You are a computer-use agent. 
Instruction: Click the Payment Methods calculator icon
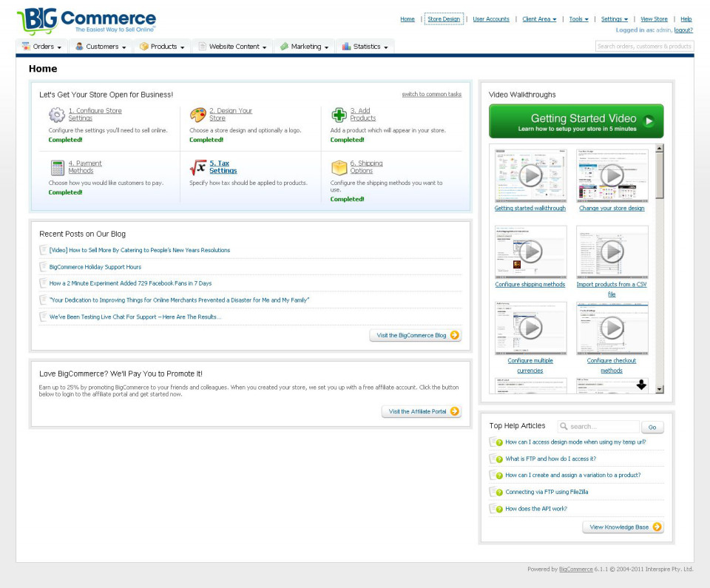(x=58, y=168)
